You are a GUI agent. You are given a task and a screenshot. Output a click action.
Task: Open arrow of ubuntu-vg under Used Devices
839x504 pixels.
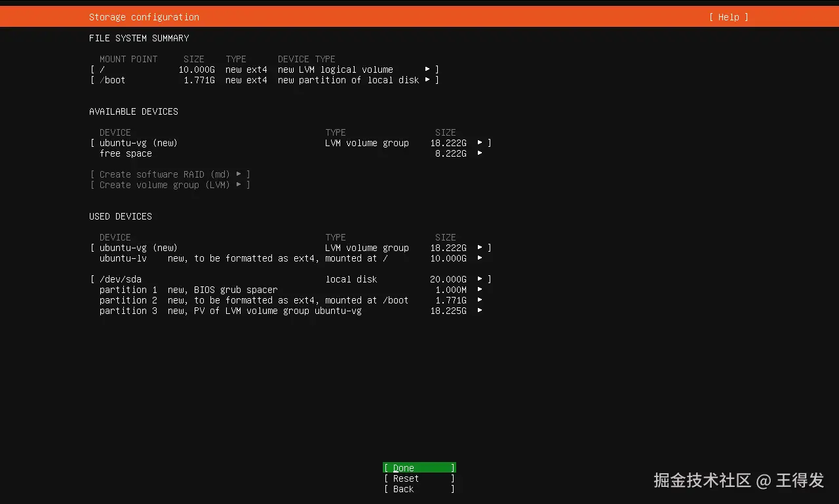[480, 248]
